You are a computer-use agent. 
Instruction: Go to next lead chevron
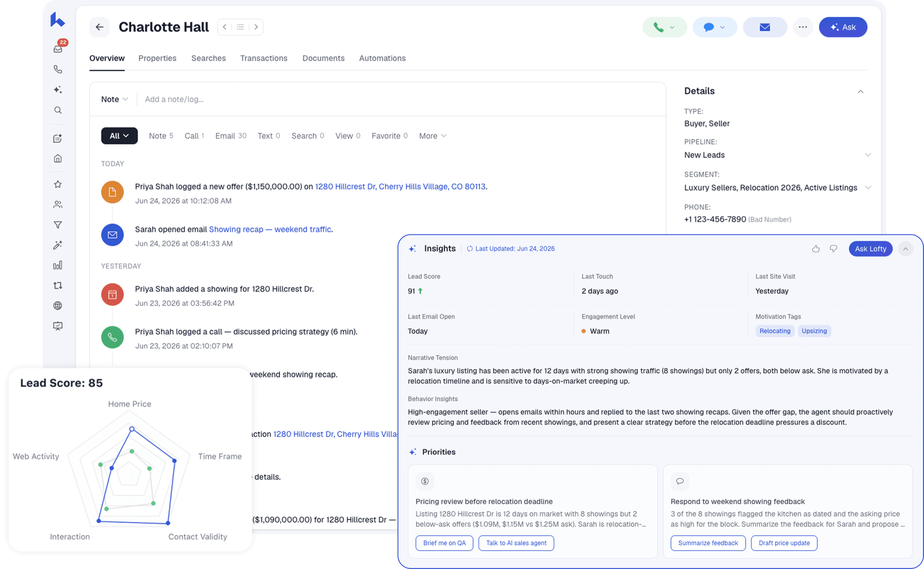pyautogui.click(x=256, y=27)
